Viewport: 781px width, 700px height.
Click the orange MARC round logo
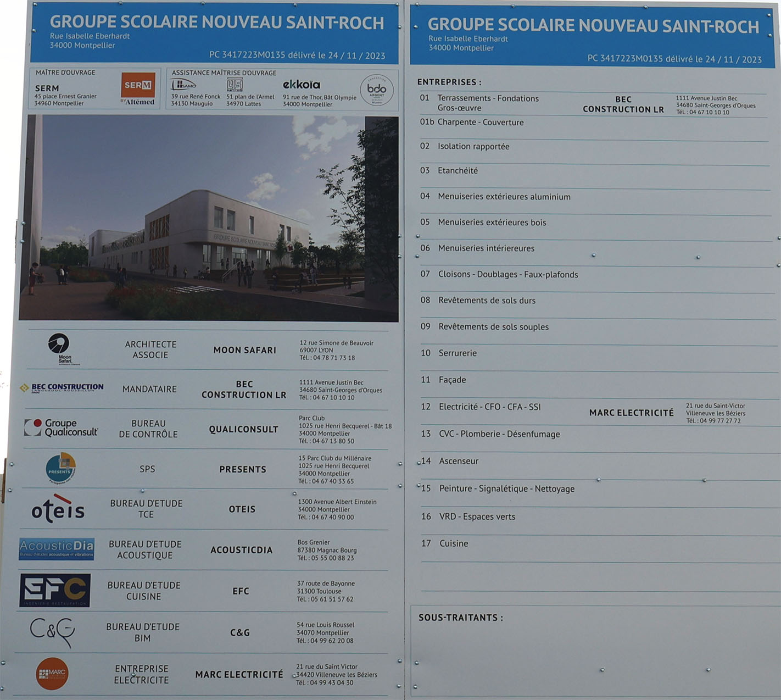pyautogui.click(x=52, y=674)
